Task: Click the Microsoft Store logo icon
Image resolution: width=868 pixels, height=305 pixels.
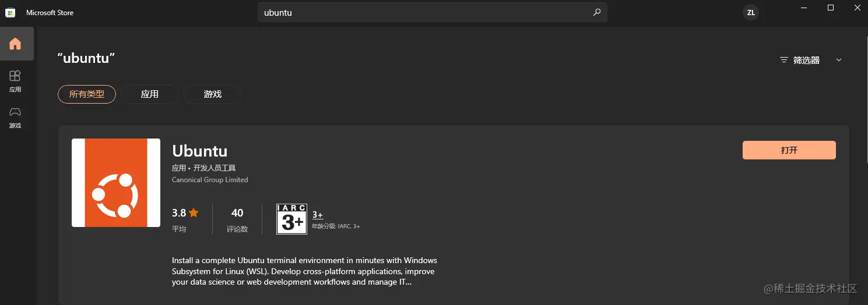Action: point(10,12)
